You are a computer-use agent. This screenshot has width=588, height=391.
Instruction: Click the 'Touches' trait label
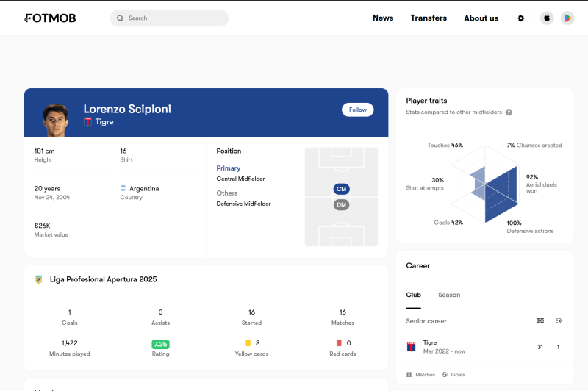[438, 145]
